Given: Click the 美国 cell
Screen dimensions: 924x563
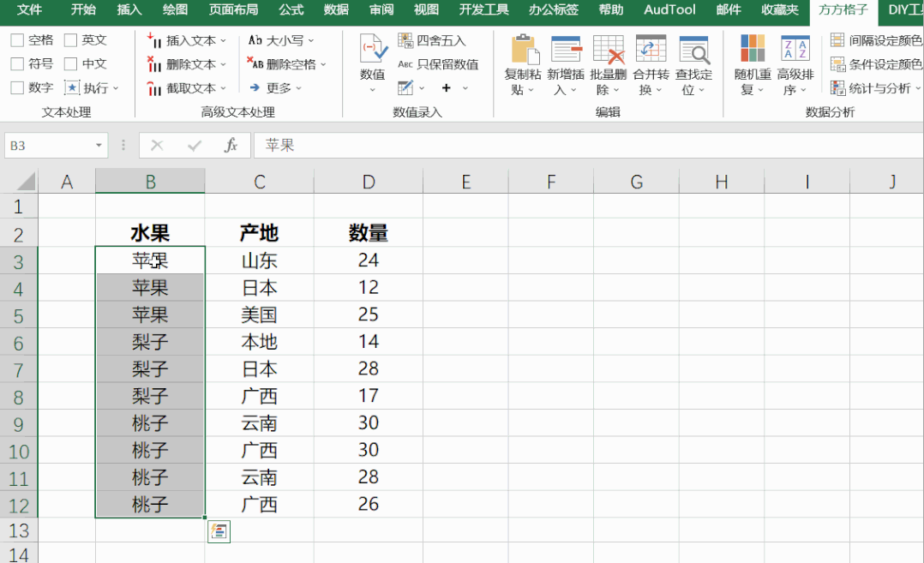Looking at the screenshot, I should pos(259,314).
